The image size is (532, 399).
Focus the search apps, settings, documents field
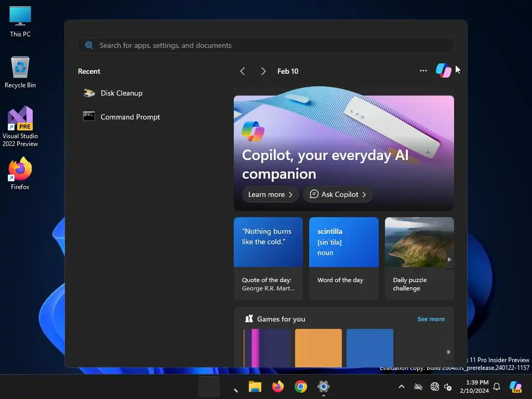click(x=265, y=45)
